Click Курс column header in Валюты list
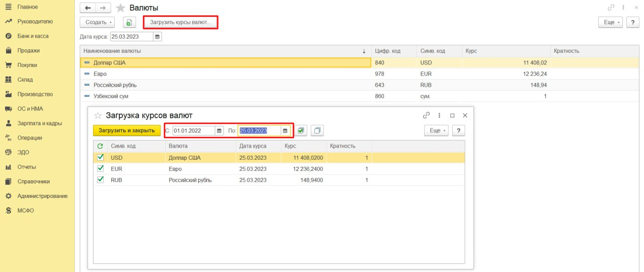 pos(506,51)
